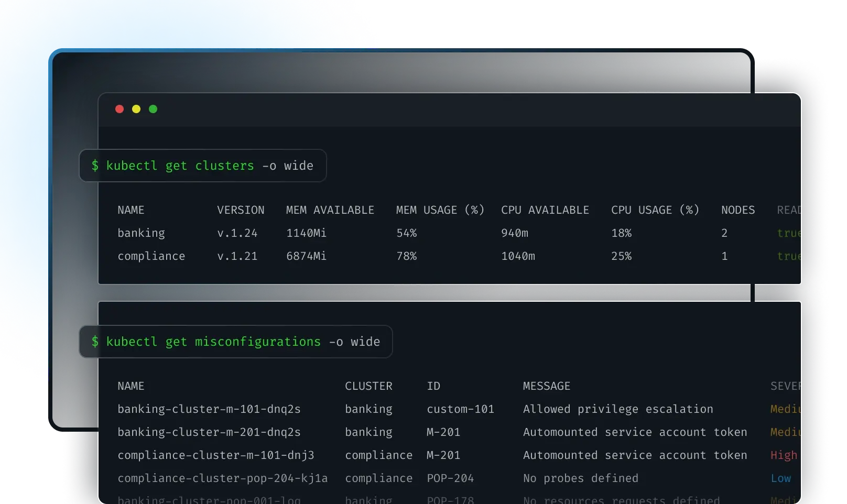The image size is (847, 504).
Task: Open banking-cluster-m-101-dnq2s misconfiguration entry
Action: 209,409
